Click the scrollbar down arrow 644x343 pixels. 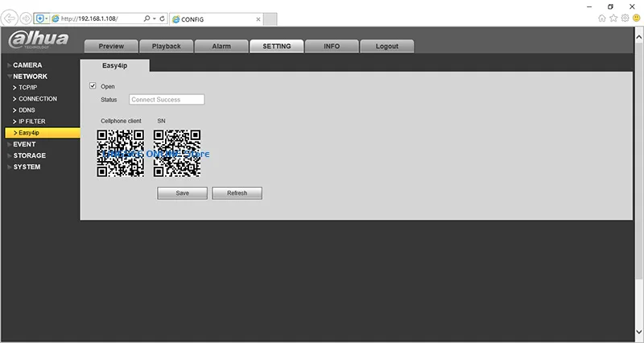click(x=639, y=332)
